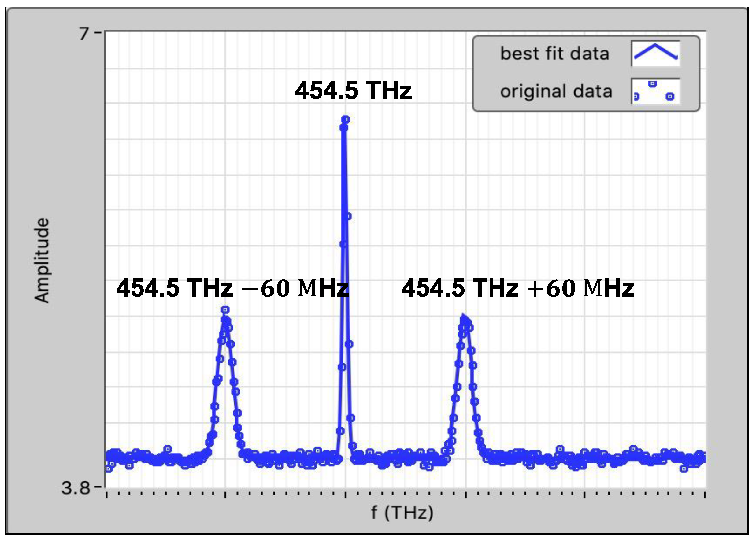
Task: Click the top data point of left sideband peak
Action: (225, 310)
